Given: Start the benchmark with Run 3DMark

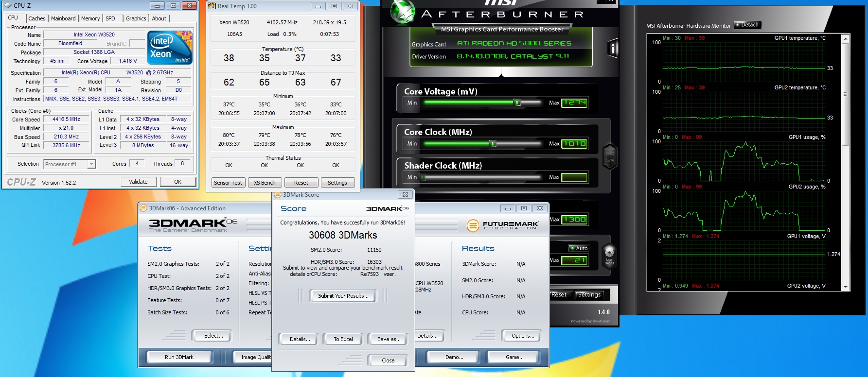Looking at the screenshot, I should tap(179, 357).
